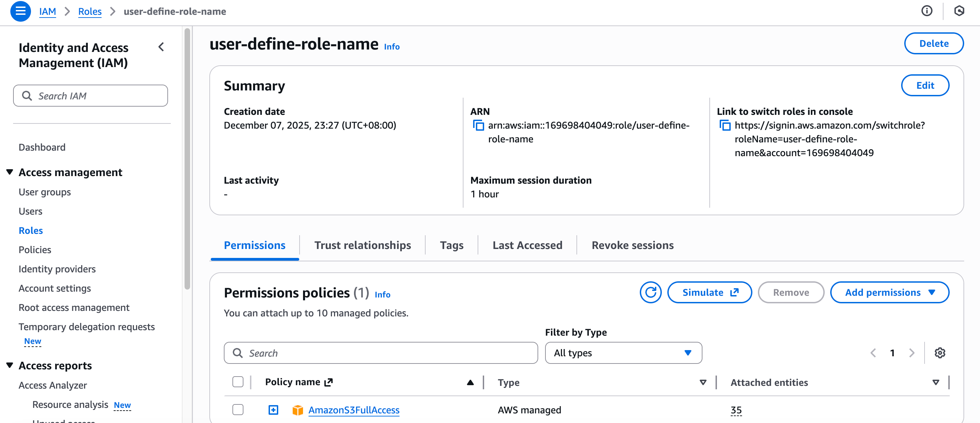Click the Delete role button
This screenshot has width=980, height=423.
(x=933, y=43)
